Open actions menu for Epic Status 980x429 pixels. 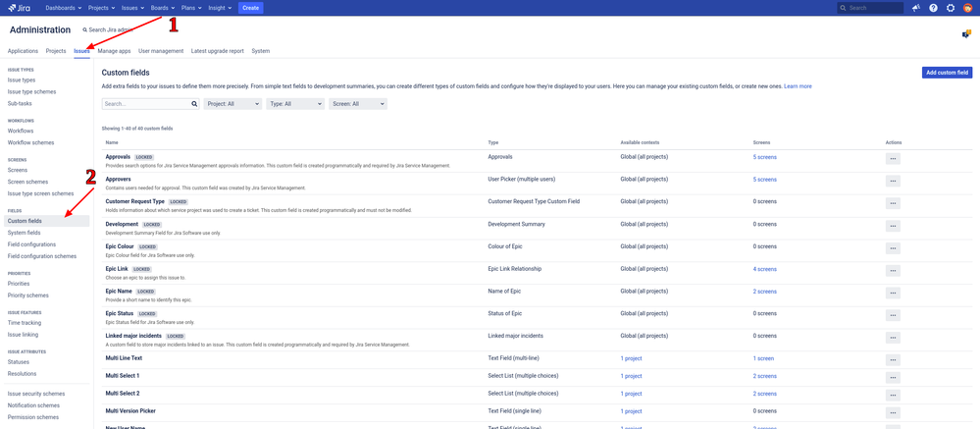[893, 315]
